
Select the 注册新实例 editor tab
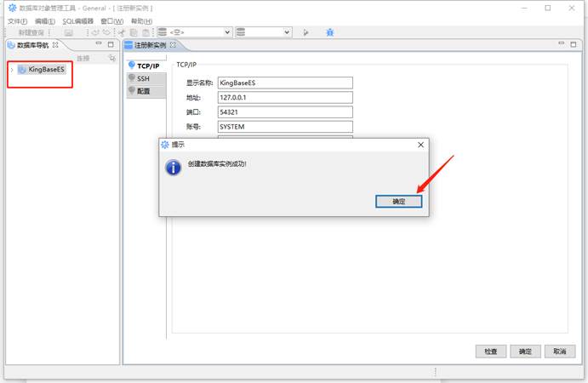[x=150, y=45]
